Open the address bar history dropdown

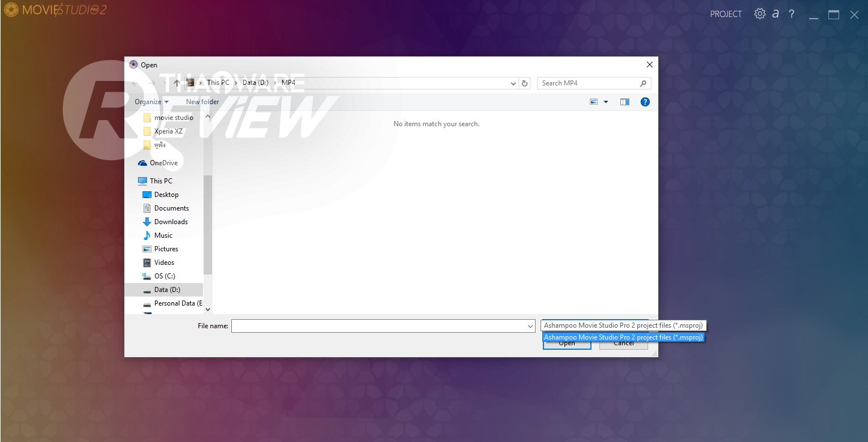click(513, 83)
